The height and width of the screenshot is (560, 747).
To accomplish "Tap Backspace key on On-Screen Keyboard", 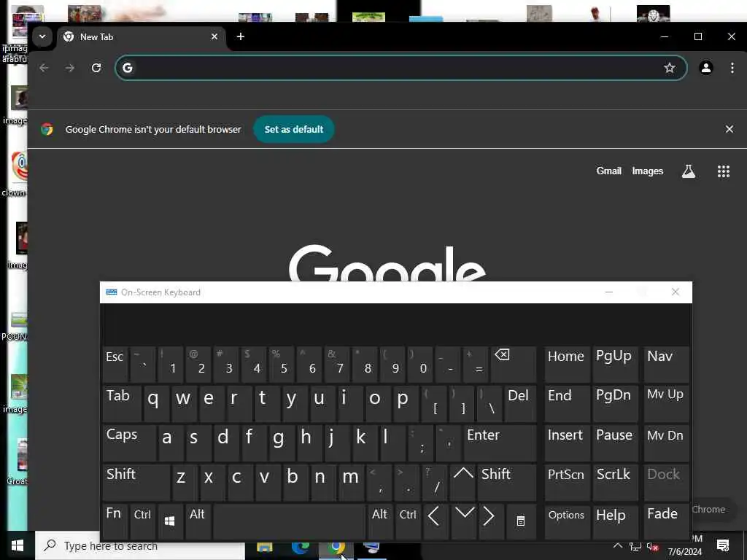I will coord(513,365).
